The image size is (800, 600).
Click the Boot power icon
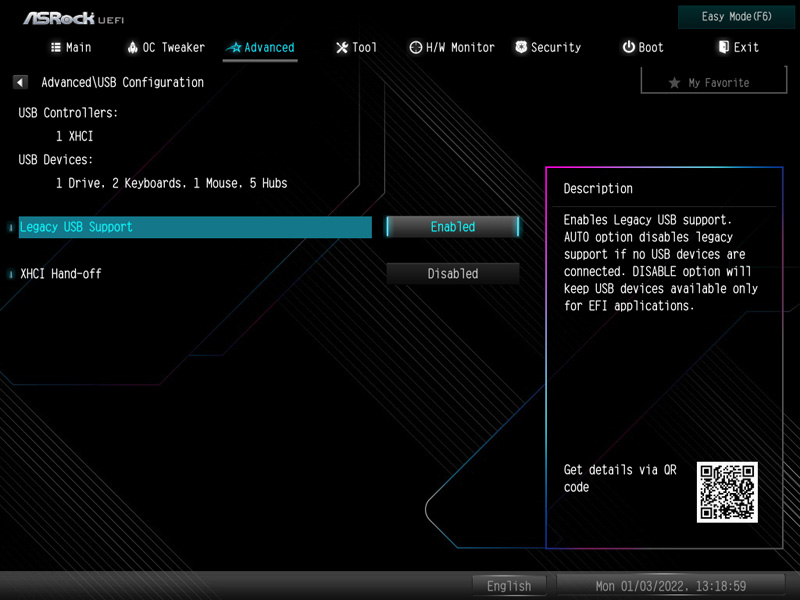pyautogui.click(x=629, y=47)
